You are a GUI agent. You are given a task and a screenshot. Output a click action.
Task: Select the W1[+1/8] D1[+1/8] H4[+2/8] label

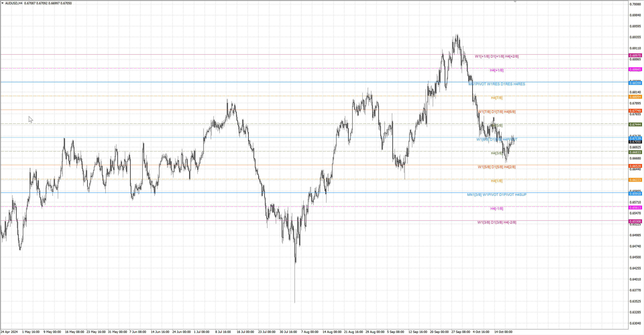[496, 57]
